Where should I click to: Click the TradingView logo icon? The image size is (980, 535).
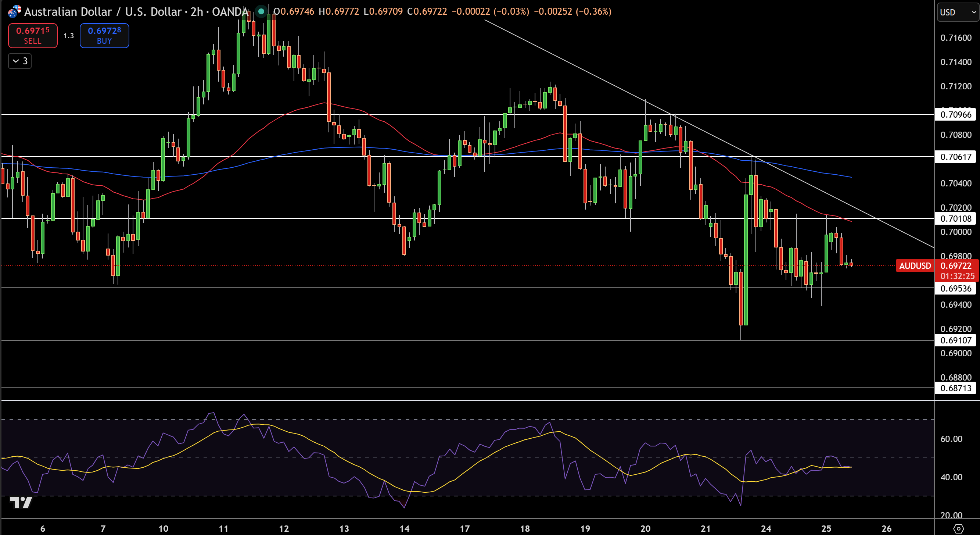[x=21, y=502]
